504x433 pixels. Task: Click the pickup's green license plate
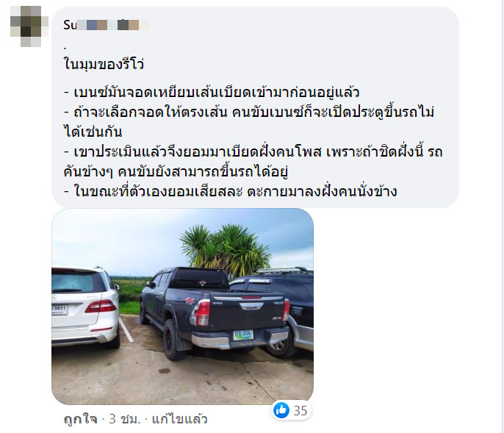243,335
